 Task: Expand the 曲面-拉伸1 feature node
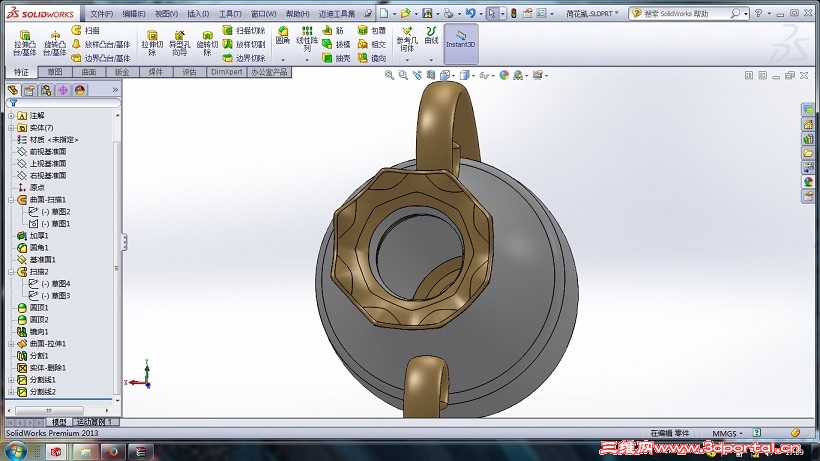11,344
